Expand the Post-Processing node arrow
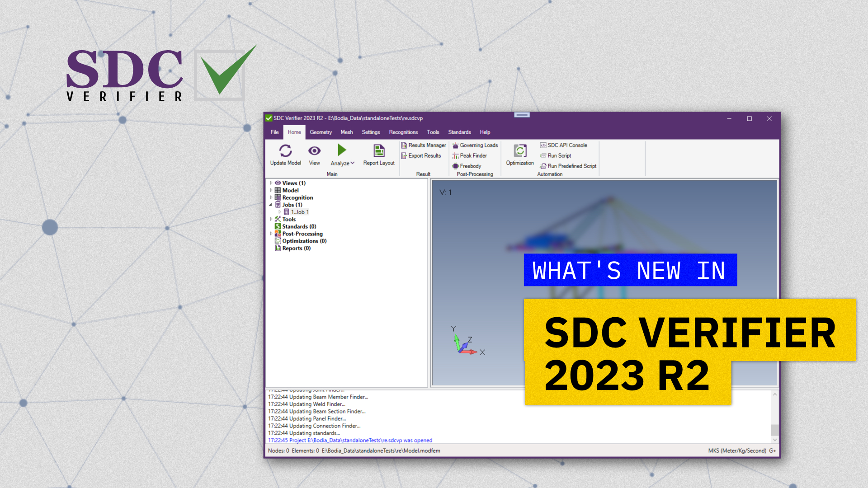 pyautogui.click(x=271, y=234)
